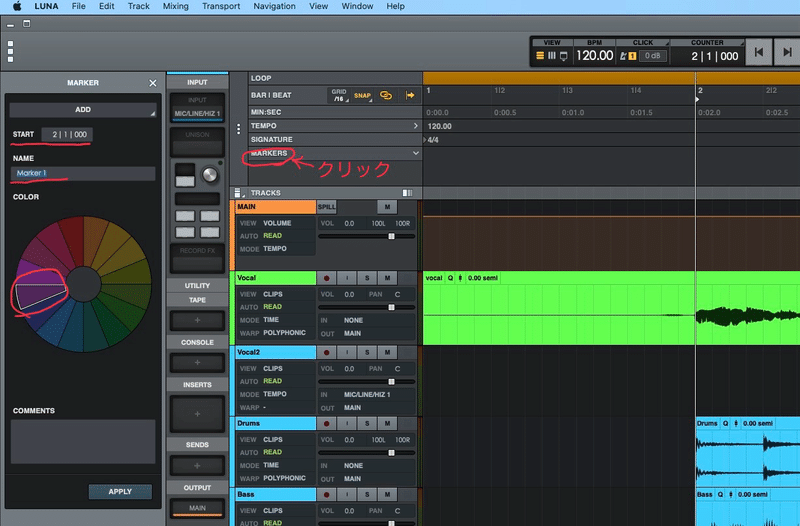Viewport: 800px width, 526px height.
Task: Toggle SNAP in the ruler
Action: (x=362, y=95)
